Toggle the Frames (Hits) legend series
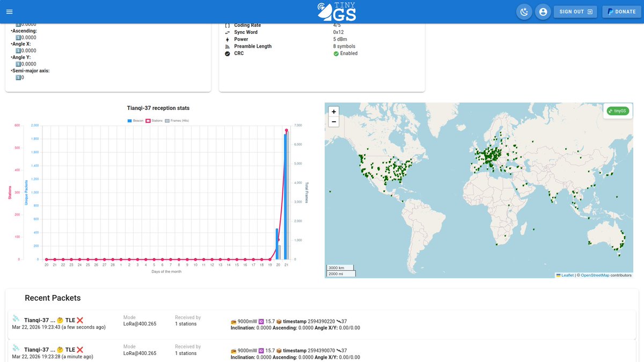644x362 pixels. point(177,121)
